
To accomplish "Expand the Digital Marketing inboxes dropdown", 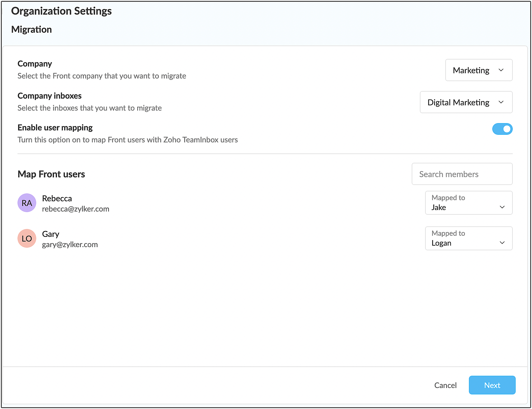I will pos(466,102).
